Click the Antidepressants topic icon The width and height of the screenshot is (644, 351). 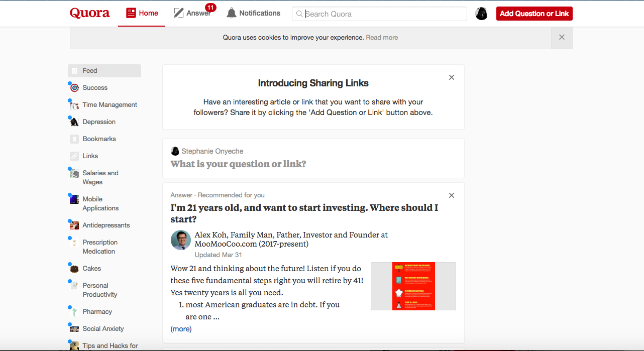pyautogui.click(x=74, y=225)
